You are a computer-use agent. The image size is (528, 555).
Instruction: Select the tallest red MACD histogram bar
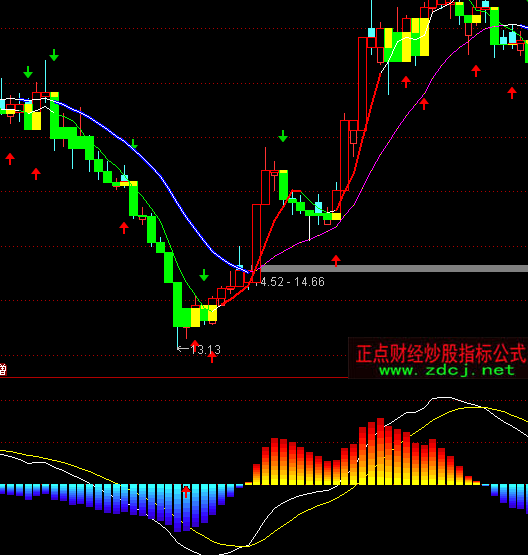tap(380, 451)
